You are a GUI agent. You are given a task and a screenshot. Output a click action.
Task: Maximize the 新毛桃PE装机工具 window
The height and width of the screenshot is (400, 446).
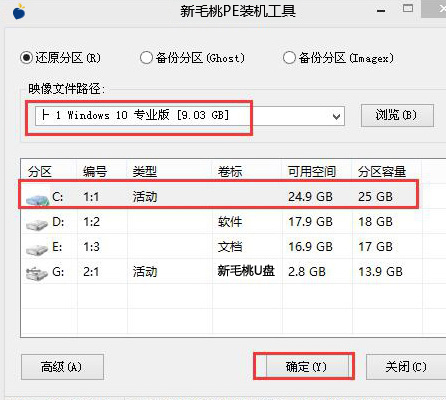click(x=408, y=8)
